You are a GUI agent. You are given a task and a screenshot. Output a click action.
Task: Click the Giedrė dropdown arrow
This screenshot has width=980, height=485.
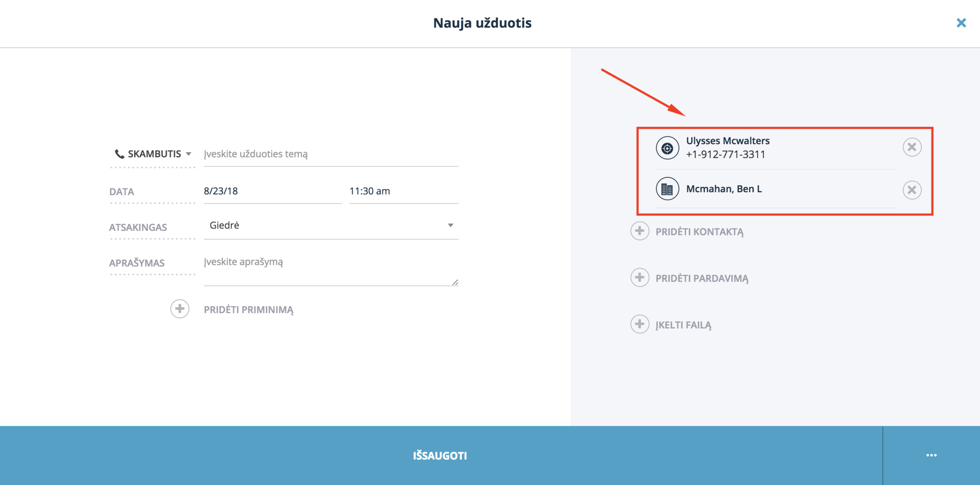click(451, 225)
